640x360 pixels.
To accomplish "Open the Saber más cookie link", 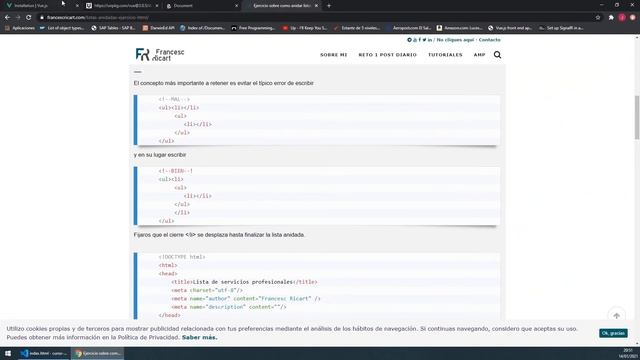I will click(x=200, y=337).
